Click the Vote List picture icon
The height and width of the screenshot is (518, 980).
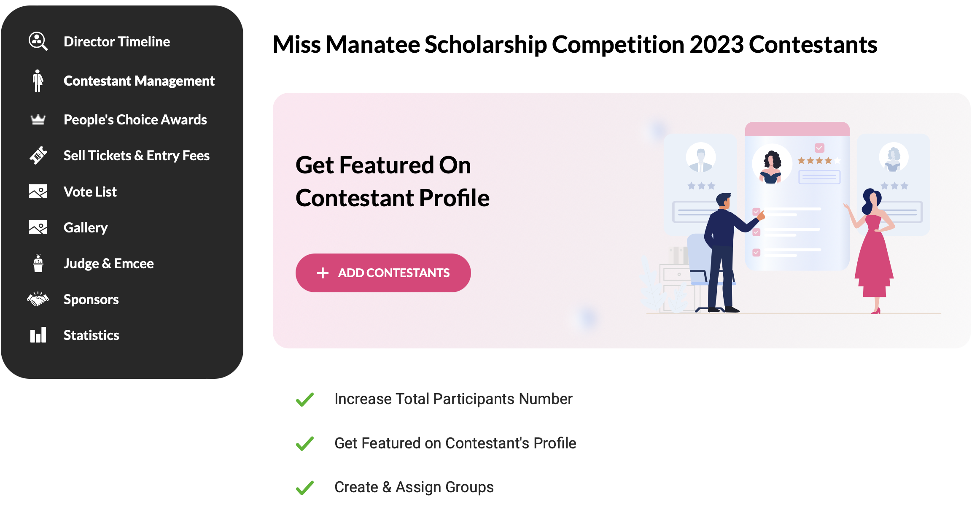point(38,192)
